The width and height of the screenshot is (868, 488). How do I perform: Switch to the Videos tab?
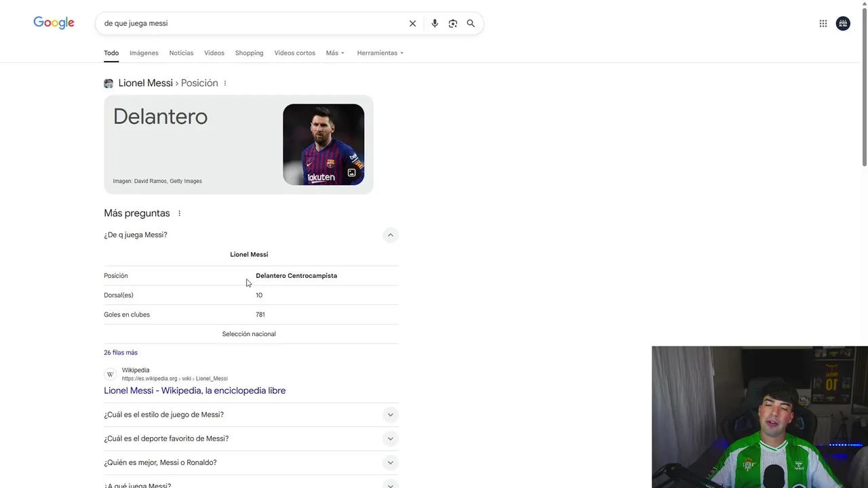214,53
